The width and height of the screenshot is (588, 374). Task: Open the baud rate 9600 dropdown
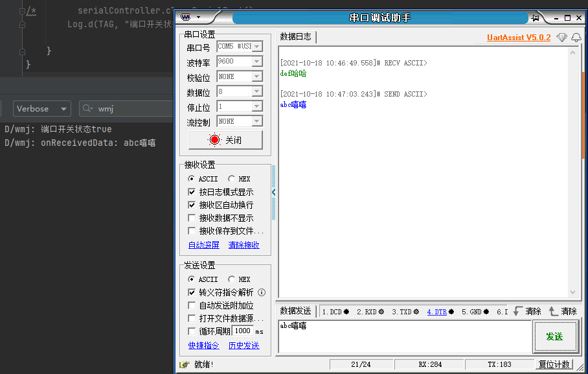point(255,61)
